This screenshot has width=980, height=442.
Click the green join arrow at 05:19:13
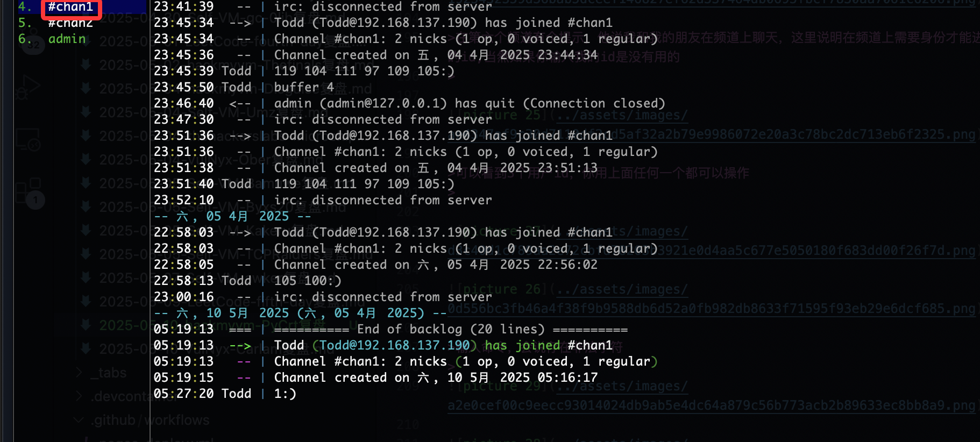(240, 346)
